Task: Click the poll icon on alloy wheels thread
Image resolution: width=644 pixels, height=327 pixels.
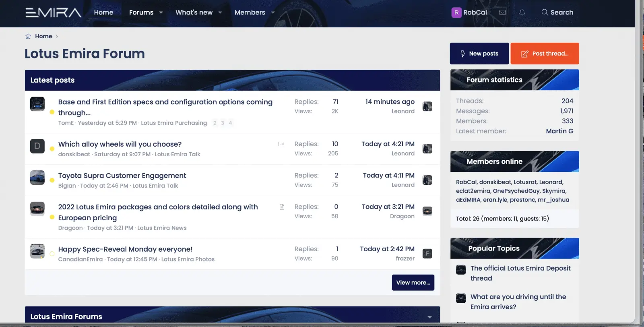Action: point(281,144)
